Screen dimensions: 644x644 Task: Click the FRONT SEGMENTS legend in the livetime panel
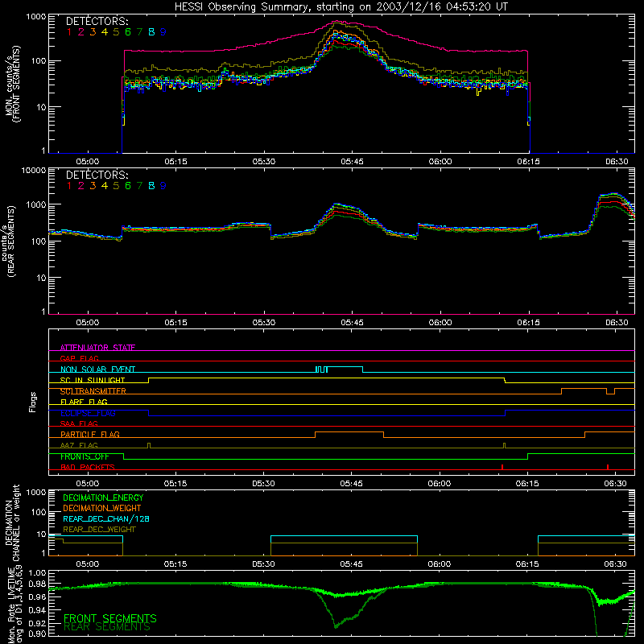110,618
